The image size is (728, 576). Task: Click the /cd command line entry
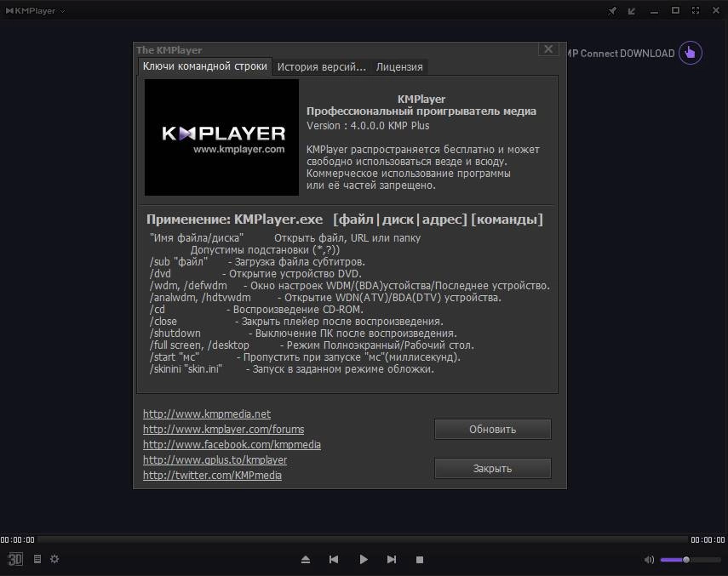point(256,310)
